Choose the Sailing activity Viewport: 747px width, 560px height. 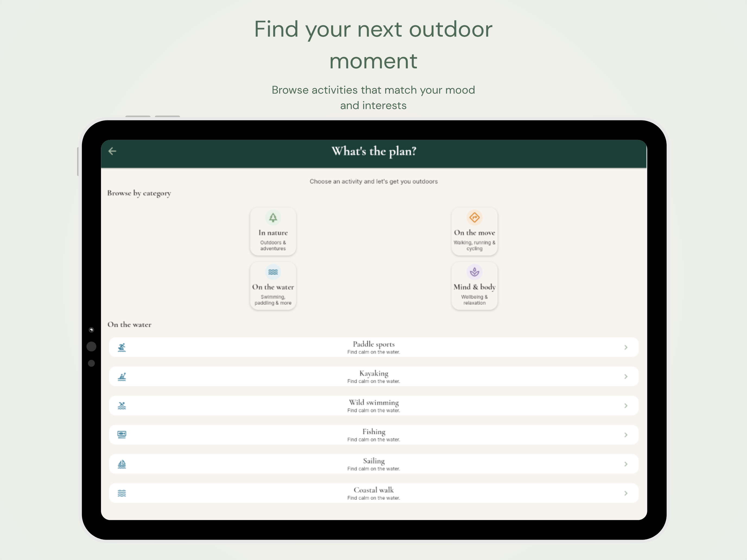tap(373, 464)
